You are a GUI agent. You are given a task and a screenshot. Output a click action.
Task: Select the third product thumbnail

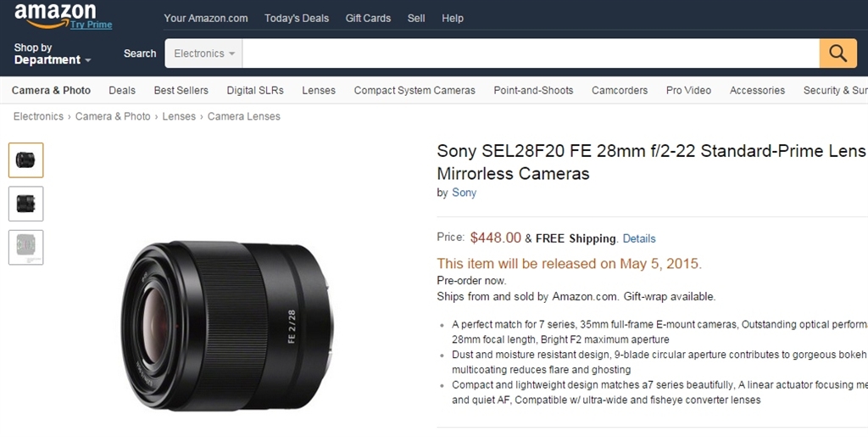click(25, 247)
